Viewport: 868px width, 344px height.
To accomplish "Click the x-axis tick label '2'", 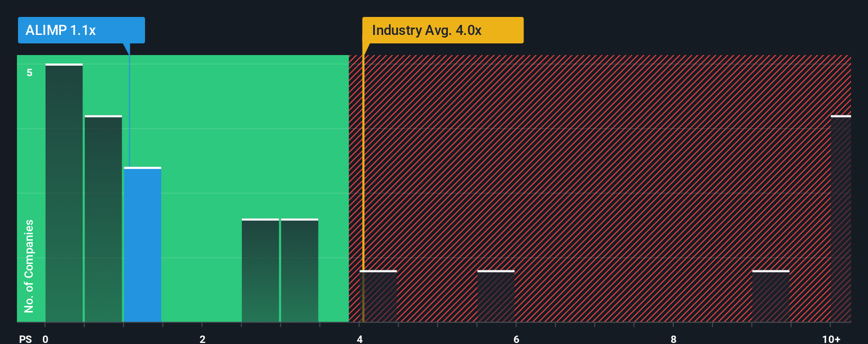I will [202, 339].
